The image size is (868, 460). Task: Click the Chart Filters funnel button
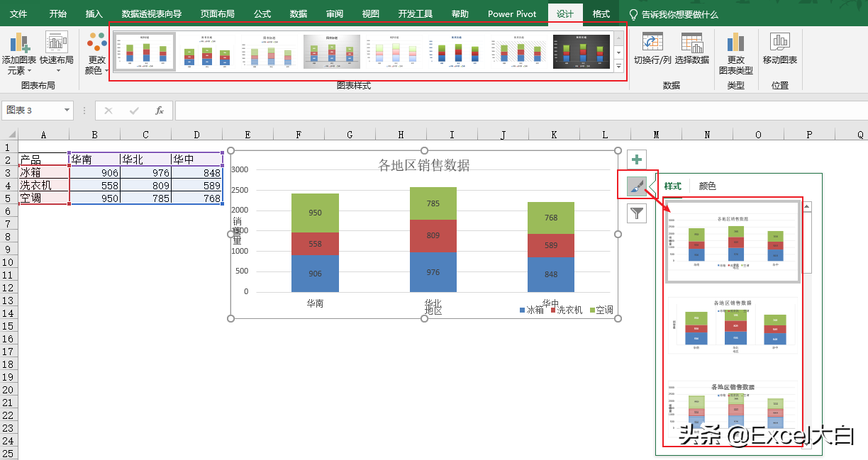tap(637, 213)
